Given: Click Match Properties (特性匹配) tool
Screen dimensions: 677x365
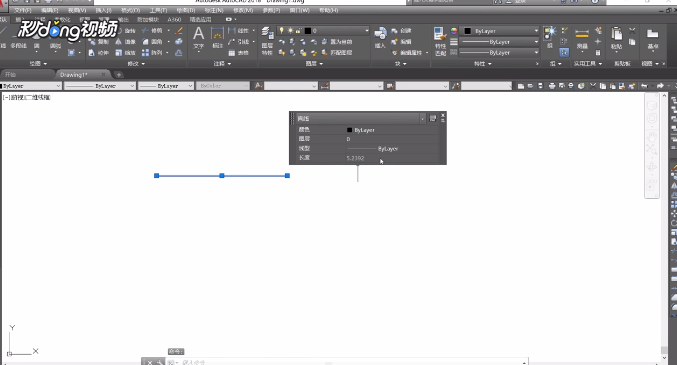Looking at the screenshot, I should (x=440, y=41).
